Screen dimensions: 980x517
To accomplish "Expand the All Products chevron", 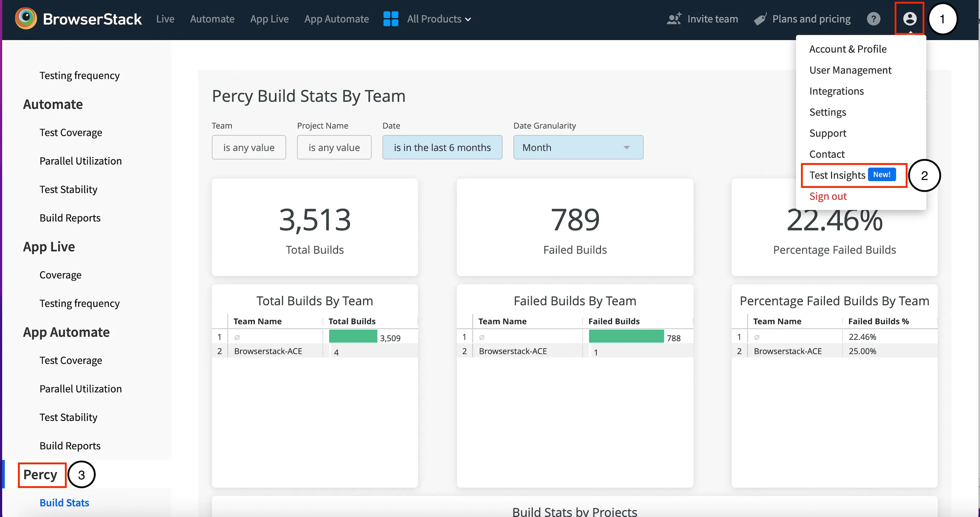I will [x=468, y=19].
